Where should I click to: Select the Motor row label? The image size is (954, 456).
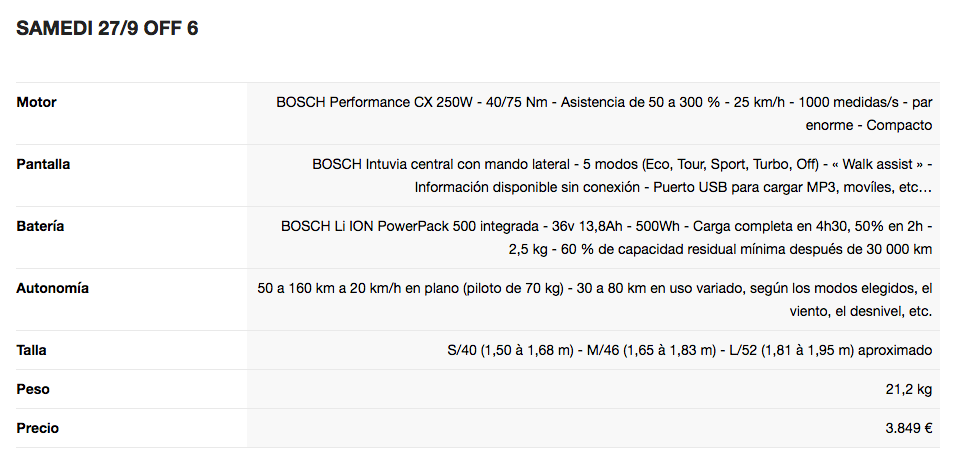click(36, 102)
